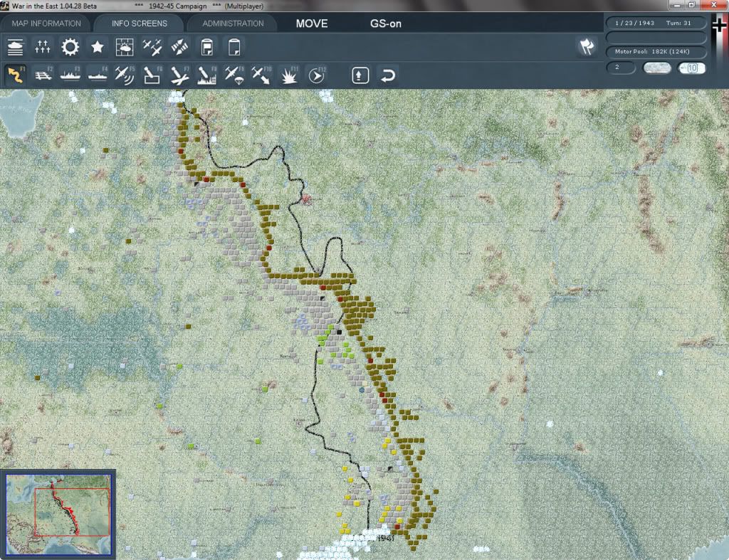Open the losses screen crosses icon

pyautogui.click(x=42, y=47)
